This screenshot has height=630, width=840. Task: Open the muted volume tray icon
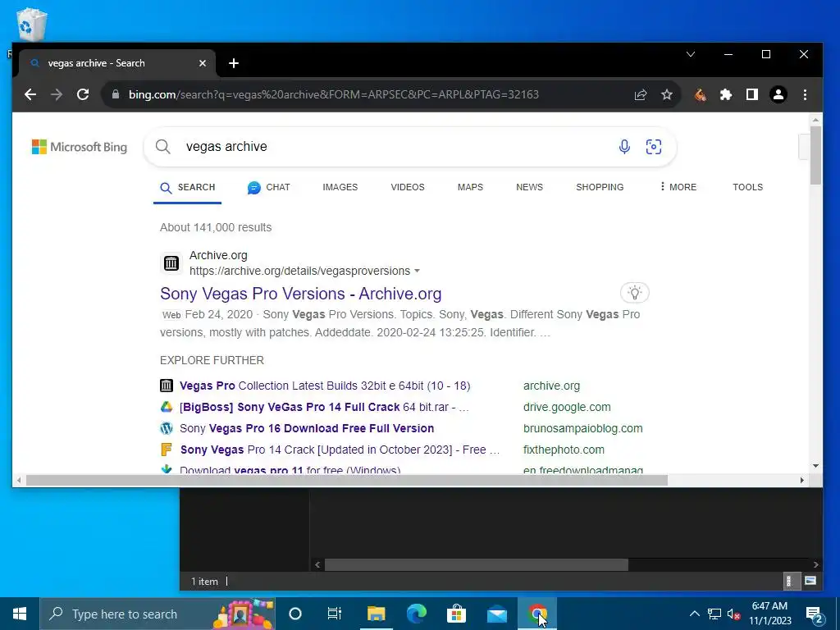[x=734, y=614]
